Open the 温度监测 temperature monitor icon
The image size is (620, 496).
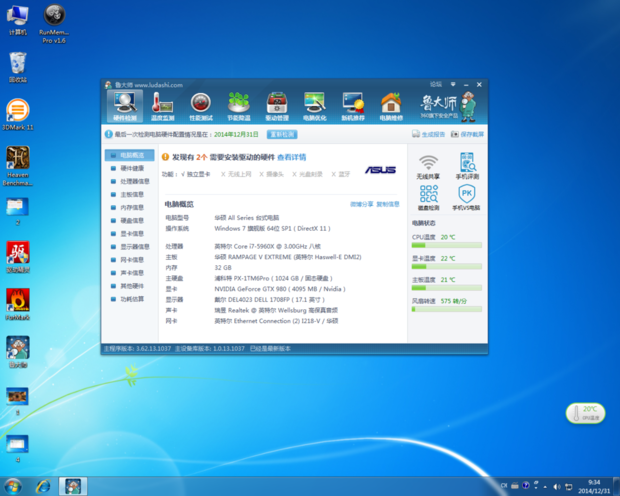point(162,105)
